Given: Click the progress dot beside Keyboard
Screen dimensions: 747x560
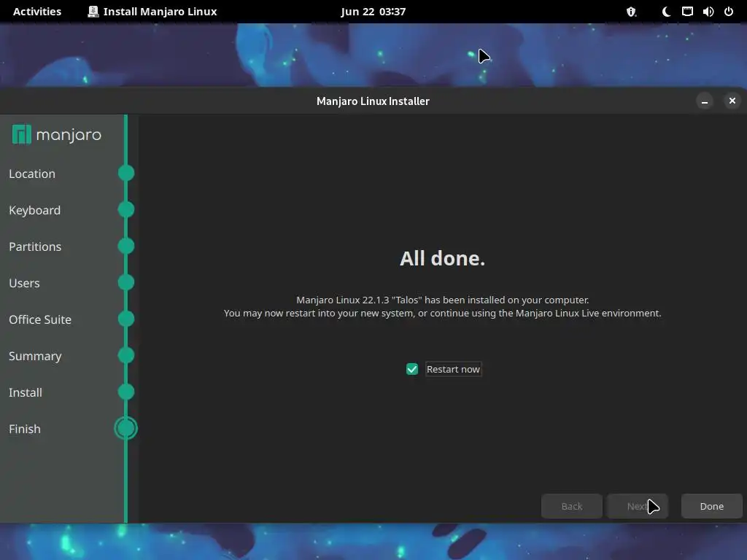Looking at the screenshot, I should tap(126, 209).
